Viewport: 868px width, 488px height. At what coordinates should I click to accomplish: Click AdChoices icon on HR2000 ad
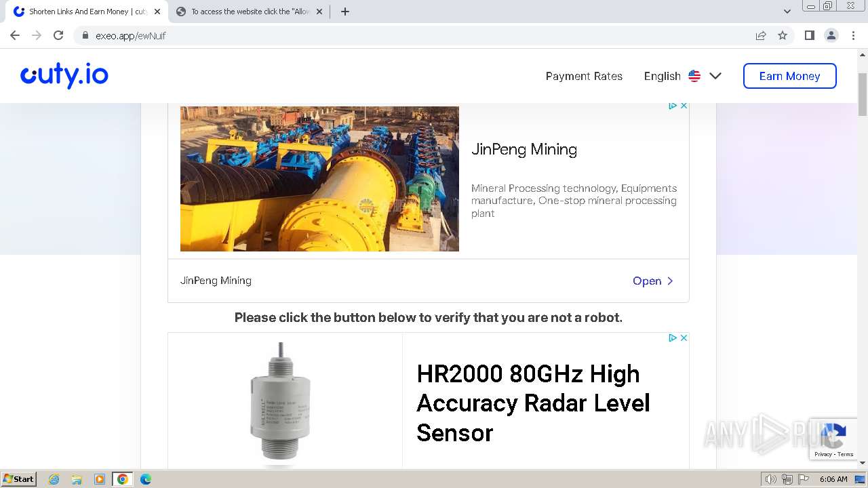(673, 338)
